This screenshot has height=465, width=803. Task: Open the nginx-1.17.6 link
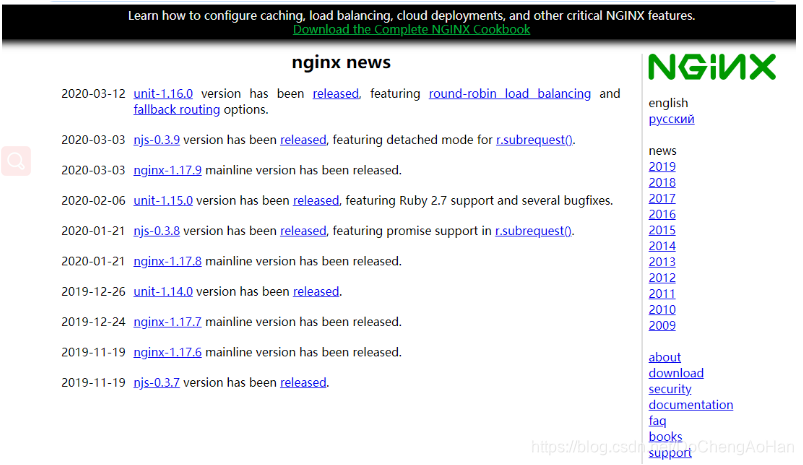coord(167,352)
